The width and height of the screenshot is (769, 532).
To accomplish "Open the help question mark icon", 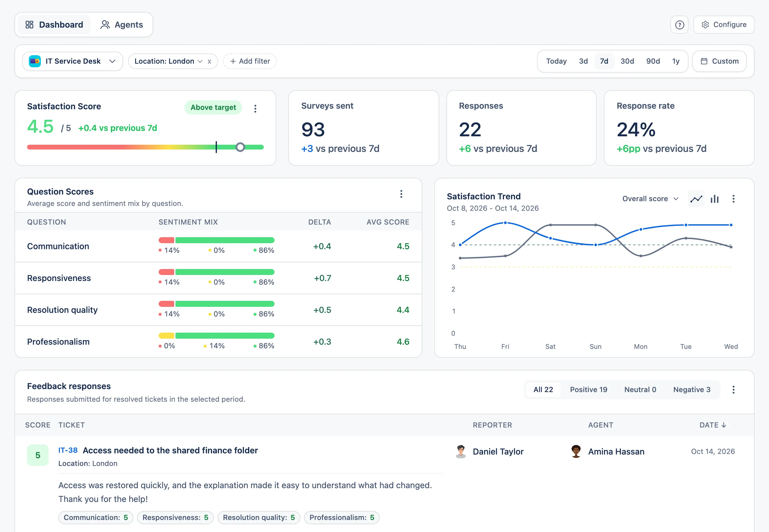I will point(679,25).
